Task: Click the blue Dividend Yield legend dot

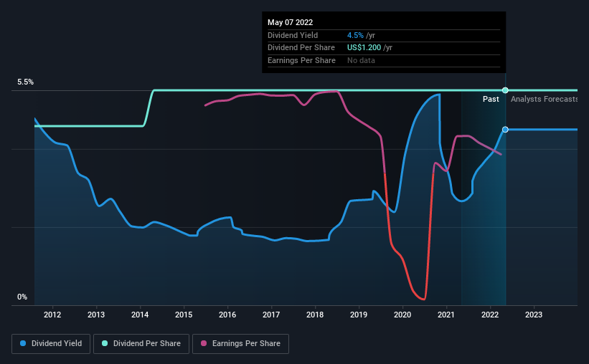Action: (23, 343)
